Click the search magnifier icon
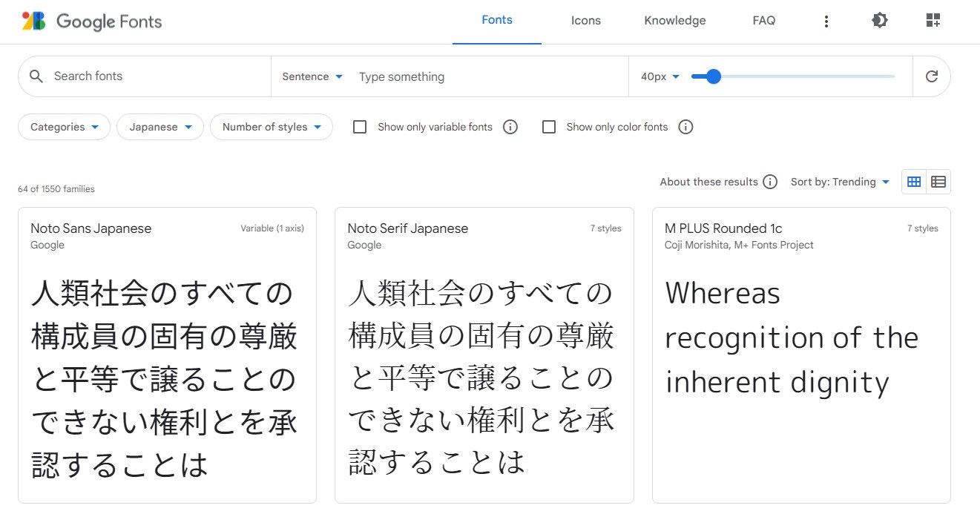This screenshot has width=980, height=514. coord(36,76)
